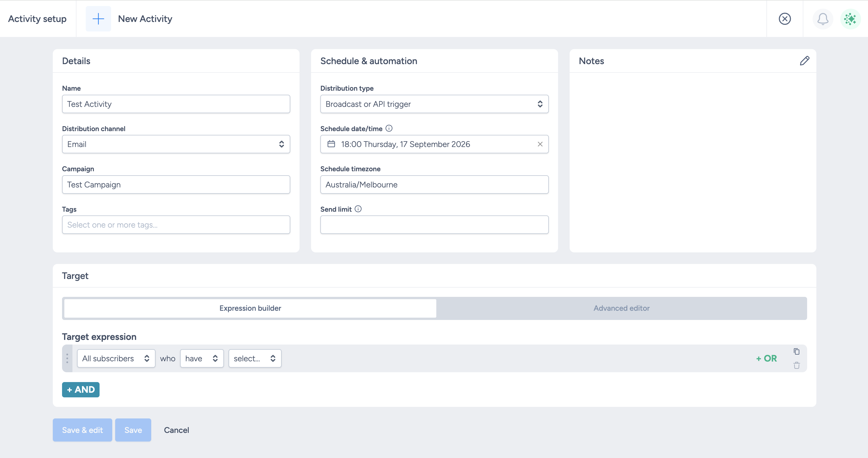Open calendar icon in schedule date field

(331, 144)
